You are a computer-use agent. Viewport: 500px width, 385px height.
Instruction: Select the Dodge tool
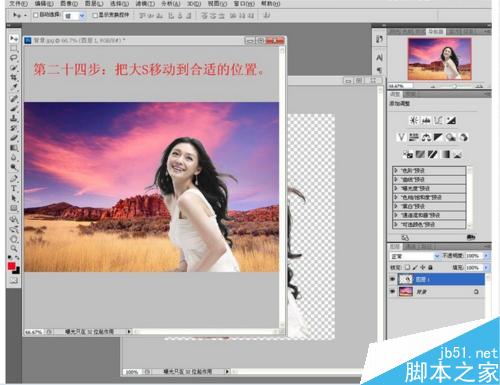(x=13, y=167)
